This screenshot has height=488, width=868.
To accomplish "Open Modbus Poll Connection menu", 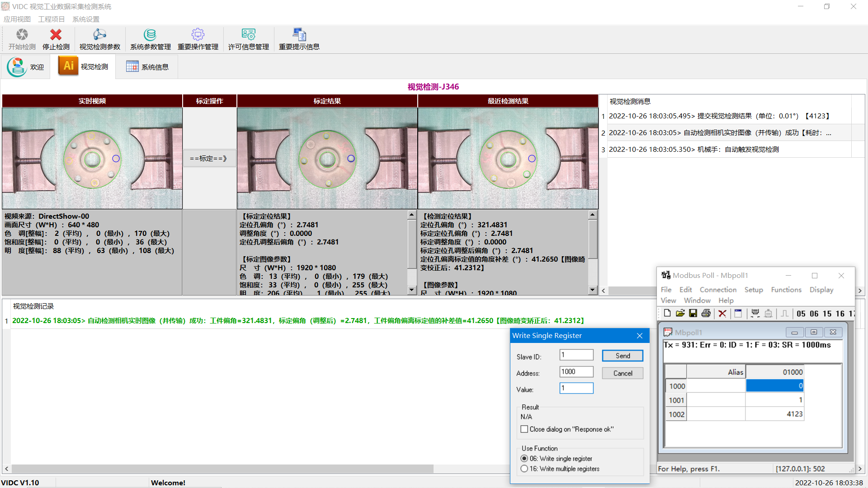I will click(718, 290).
